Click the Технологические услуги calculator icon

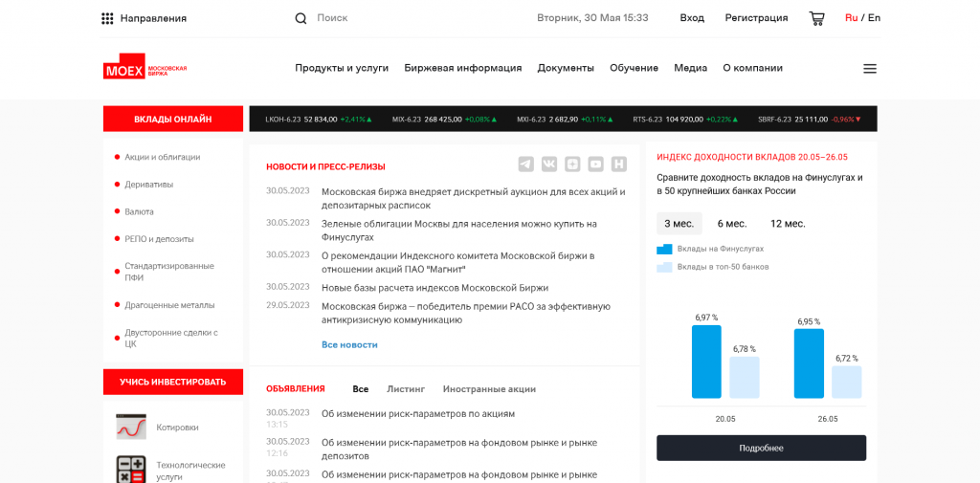(x=131, y=470)
